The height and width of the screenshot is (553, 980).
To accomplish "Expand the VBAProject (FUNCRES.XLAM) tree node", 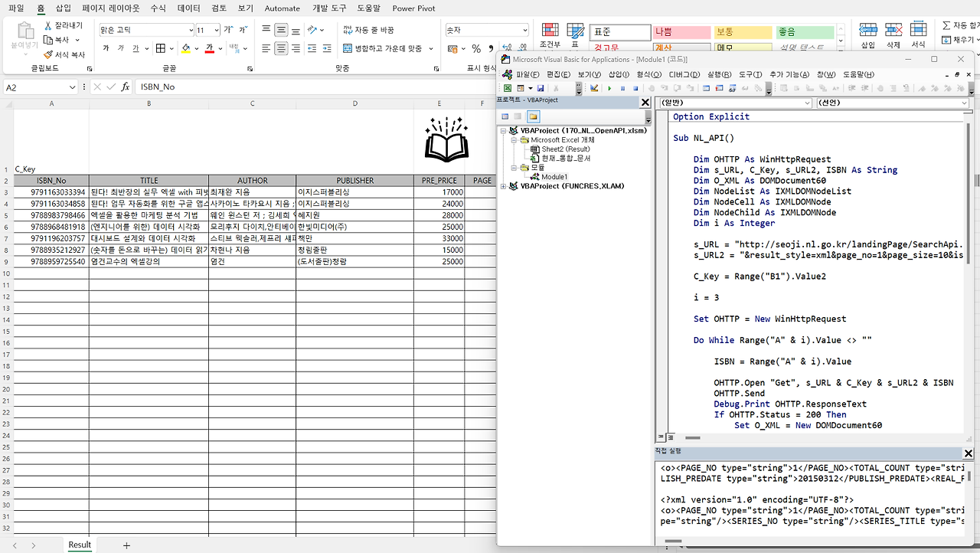I will (503, 186).
